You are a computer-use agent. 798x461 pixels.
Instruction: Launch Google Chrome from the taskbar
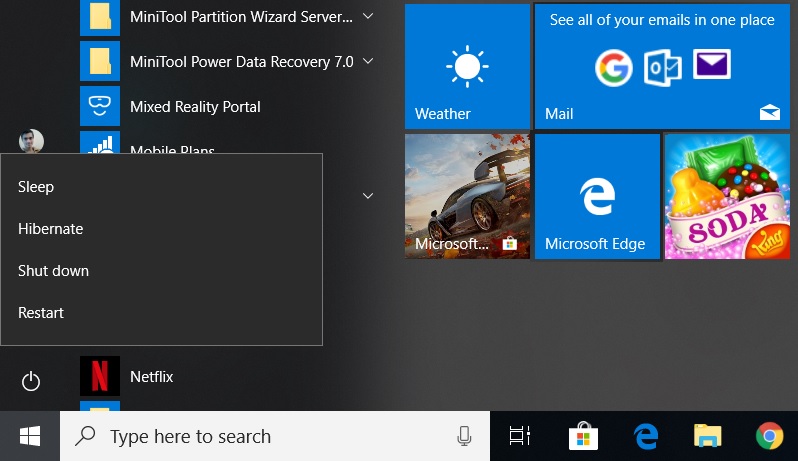[770, 436]
